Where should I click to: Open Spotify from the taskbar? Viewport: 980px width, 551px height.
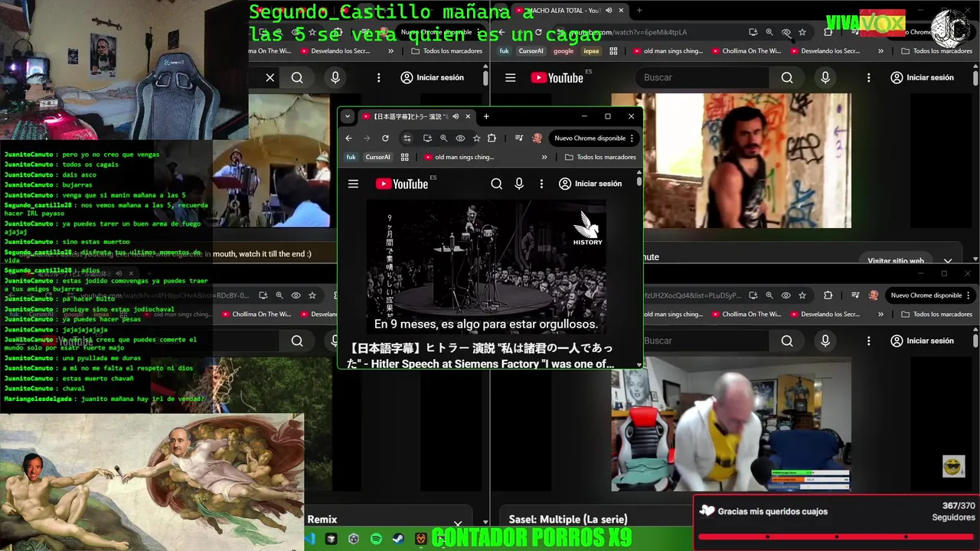point(376,539)
